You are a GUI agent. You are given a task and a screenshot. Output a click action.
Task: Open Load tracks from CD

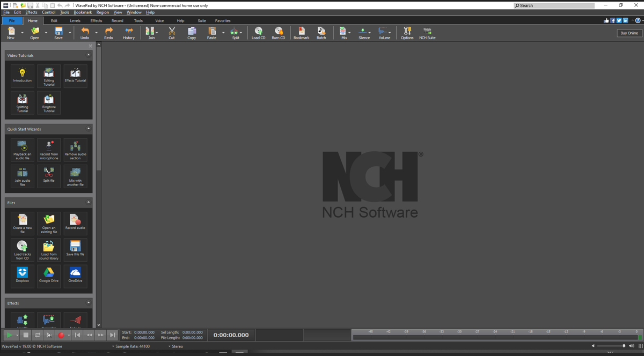point(23,250)
